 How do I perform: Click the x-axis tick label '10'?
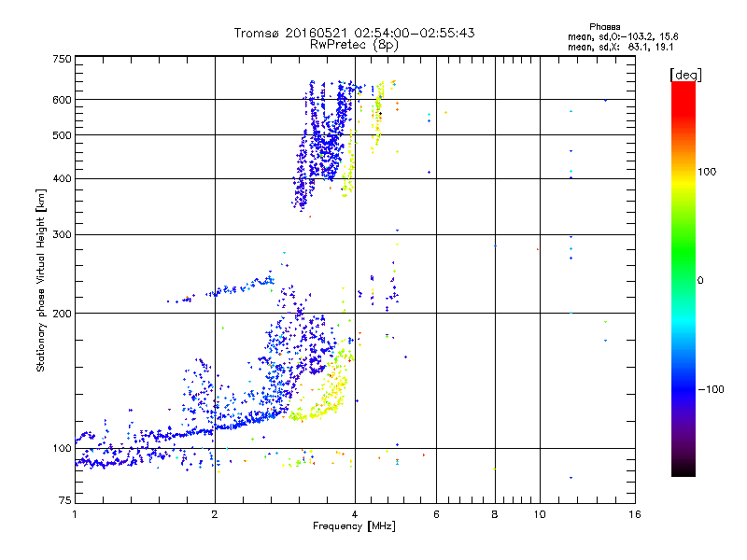click(x=540, y=514)
